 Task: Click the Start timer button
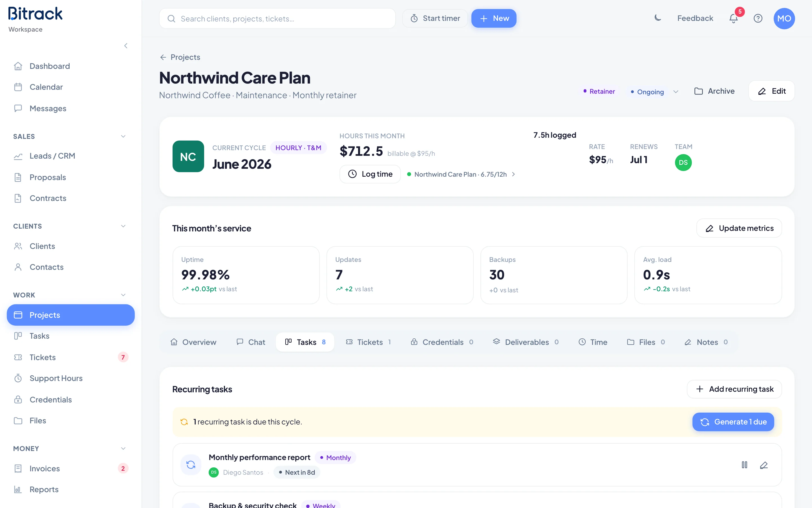tap(435, 18)
